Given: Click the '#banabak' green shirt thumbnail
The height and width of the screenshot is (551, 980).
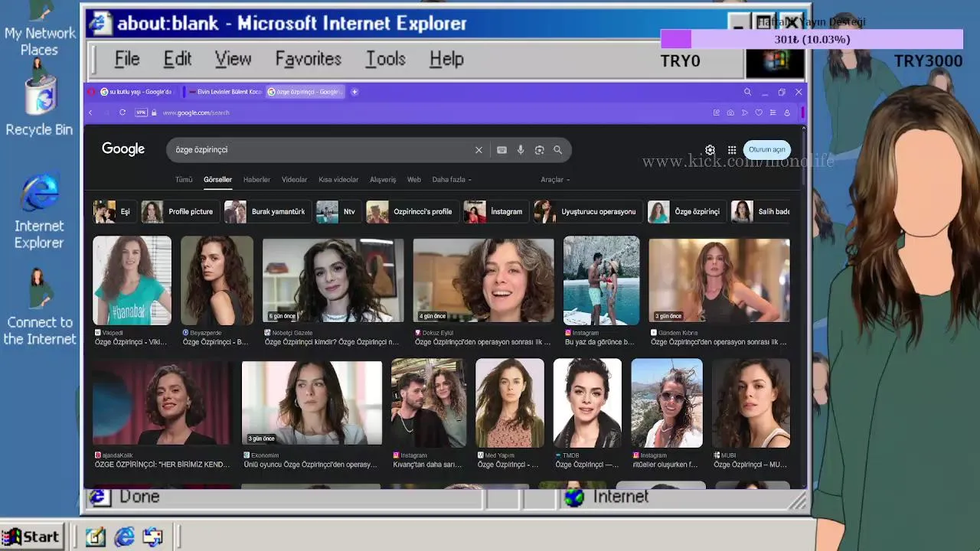Looking at the screenshot, I should (x=132, y=280).
